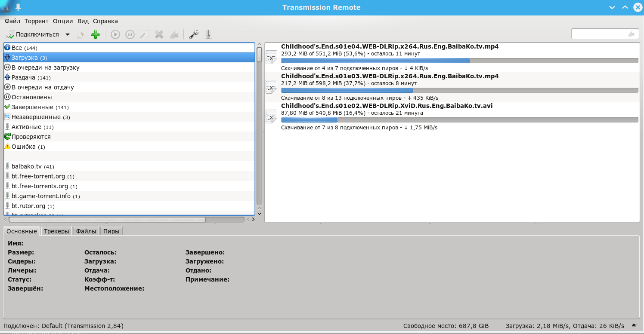Click the start torrent play icon
The width and height of the screenshot is (644, 334).
(x=115, y=34)
